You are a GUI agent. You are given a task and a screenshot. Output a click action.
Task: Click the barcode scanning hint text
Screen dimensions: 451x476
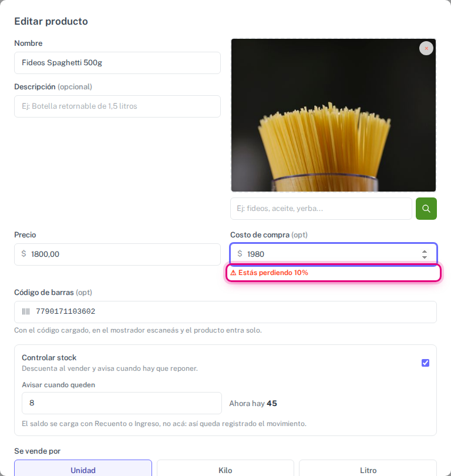[138, 330]
